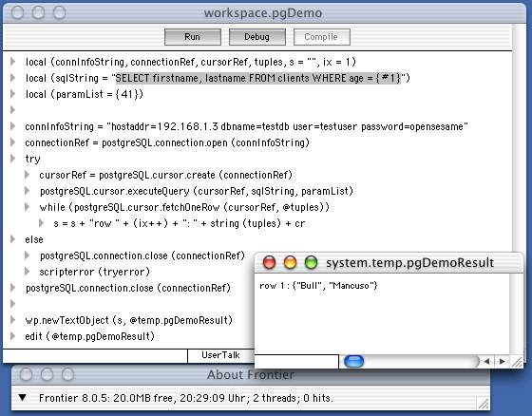Toggle triangle beside cursorRef = postgreSQL.cursor.create

tap(28, 175)
